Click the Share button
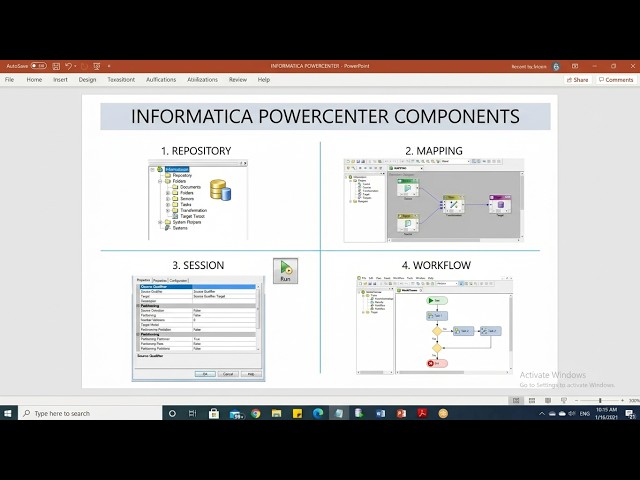The image size is (640, 480). (578, 80)
